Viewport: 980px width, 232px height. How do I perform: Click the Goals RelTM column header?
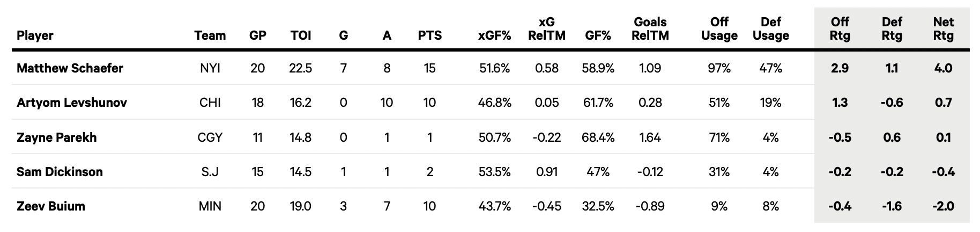point(650,29)
